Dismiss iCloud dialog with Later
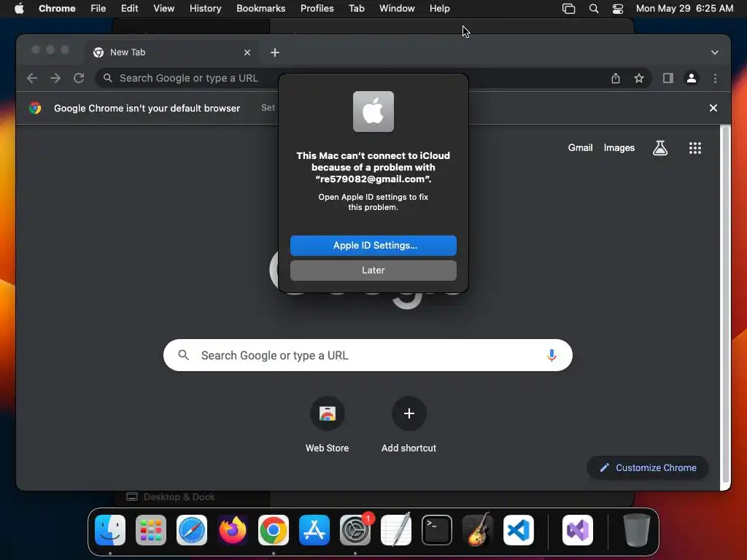Viewport: 747px width, 560px height. 373,270
